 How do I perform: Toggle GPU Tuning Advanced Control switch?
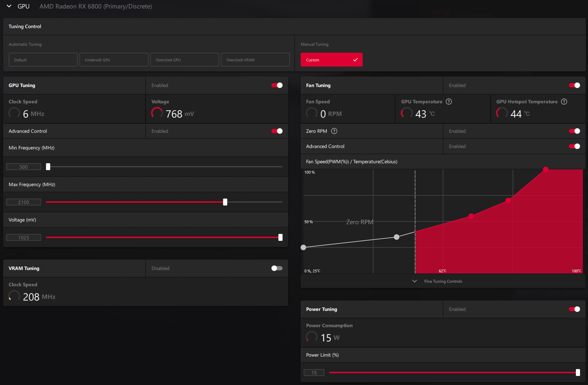[x=277, y=131]
